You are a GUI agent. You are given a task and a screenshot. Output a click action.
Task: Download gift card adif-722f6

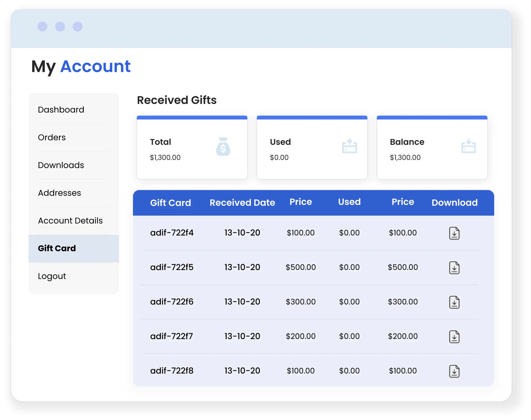[x=454, y=302]
